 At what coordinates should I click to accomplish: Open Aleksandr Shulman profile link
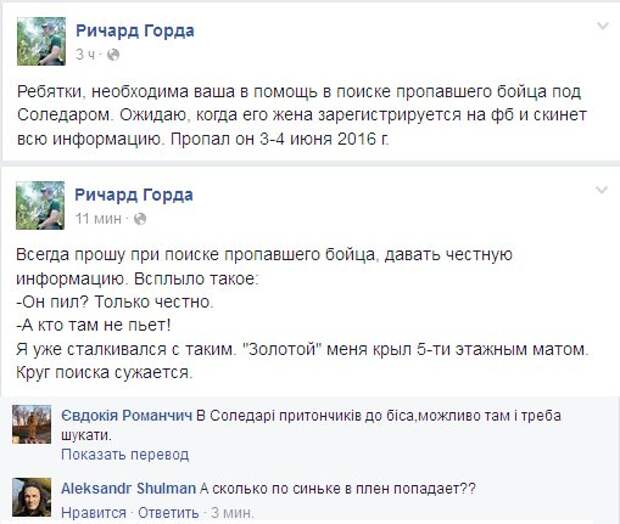tap(129, 488)
